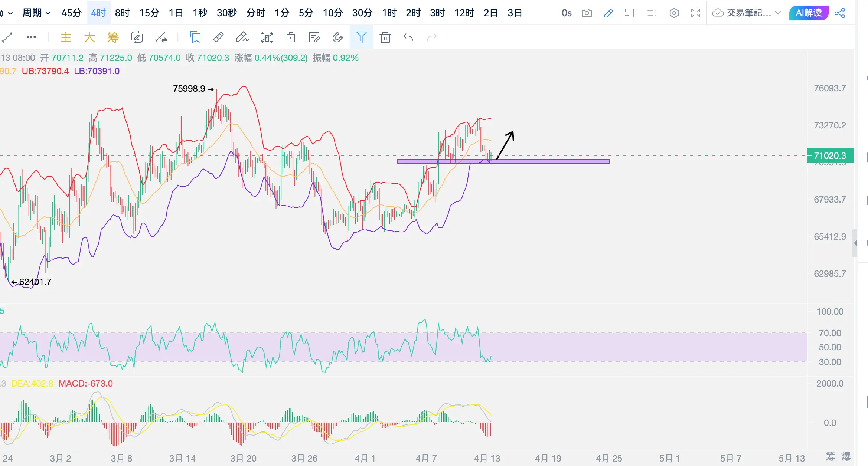The height and width of the screenshot is (466, 868).
Task: Expand the 周期 period dropdown
Action: coord(36,13)
